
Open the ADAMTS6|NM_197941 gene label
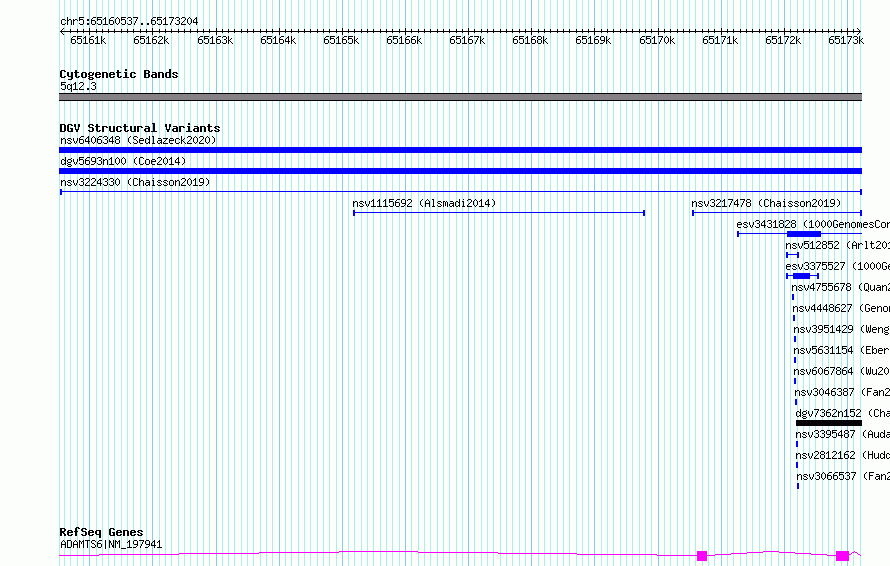tap(111, 544)
